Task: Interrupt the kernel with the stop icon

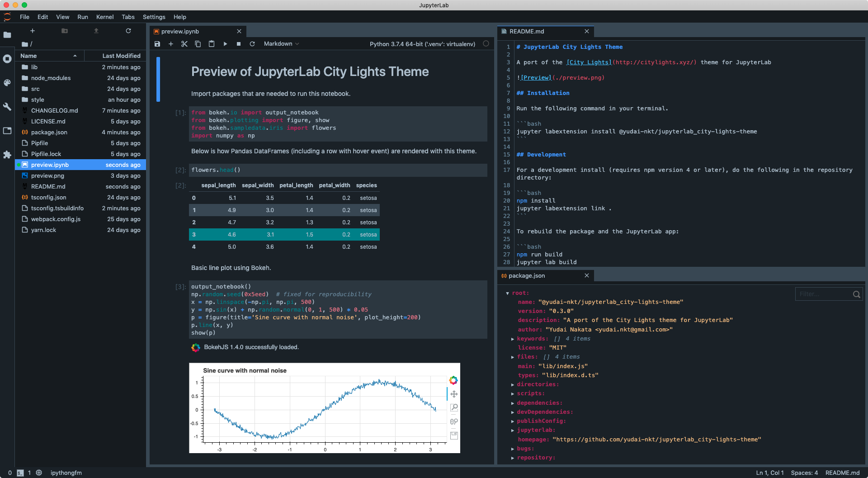Action: pyautogui.click(x=239, y=44)
